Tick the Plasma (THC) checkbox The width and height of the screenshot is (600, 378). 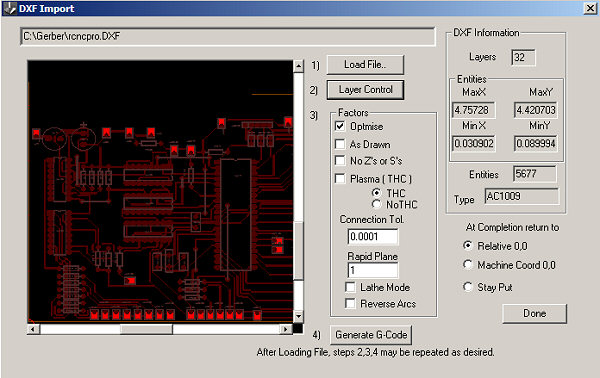(340, 178)
